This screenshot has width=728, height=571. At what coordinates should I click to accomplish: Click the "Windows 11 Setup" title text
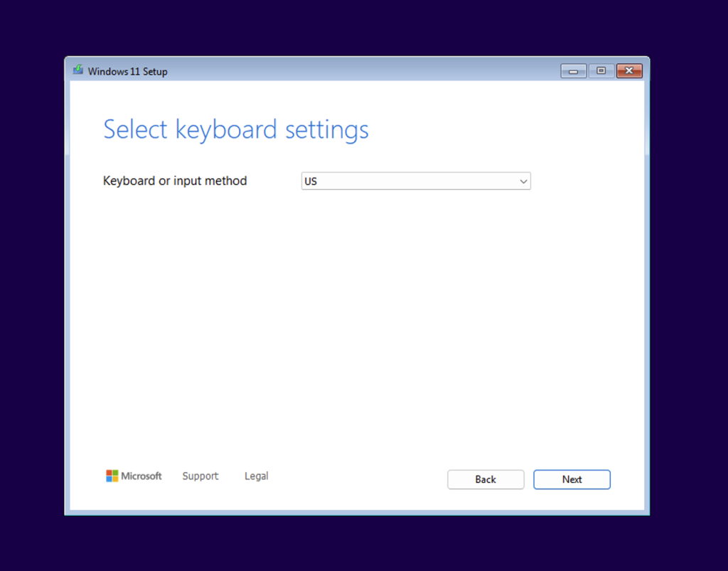127,71
